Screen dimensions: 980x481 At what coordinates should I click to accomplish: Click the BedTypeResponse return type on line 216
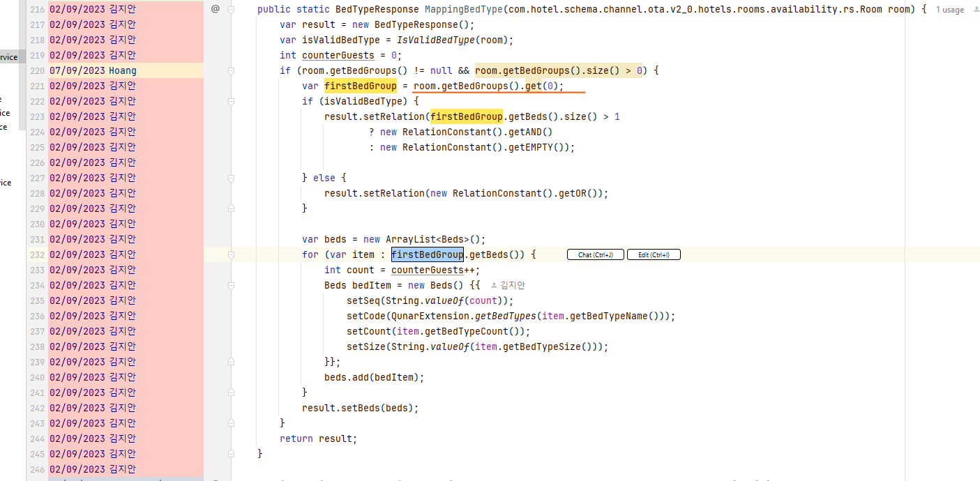pos(377,9)
